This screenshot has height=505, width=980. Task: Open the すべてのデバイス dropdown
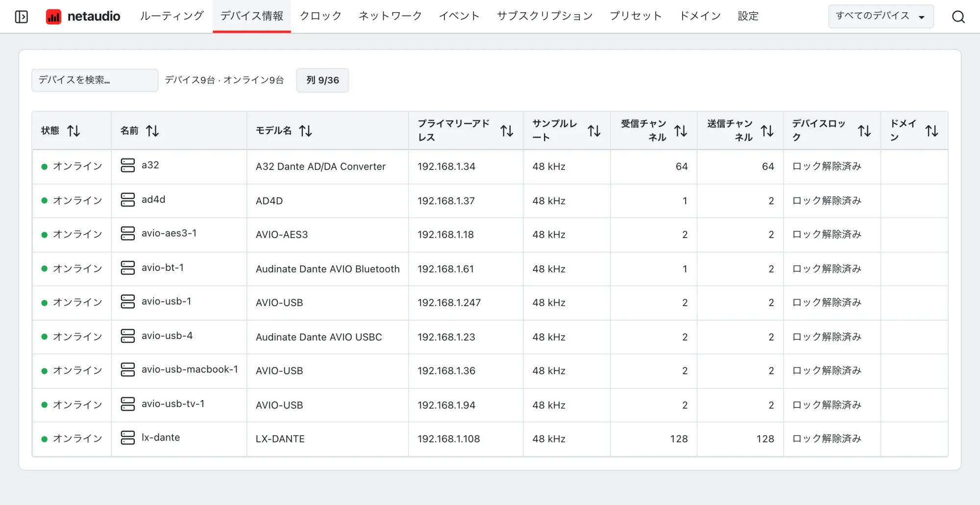click(x=881, y=16)
